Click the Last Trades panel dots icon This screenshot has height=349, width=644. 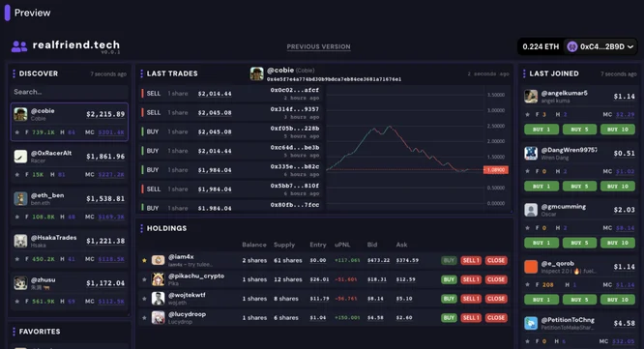[142, 73]
